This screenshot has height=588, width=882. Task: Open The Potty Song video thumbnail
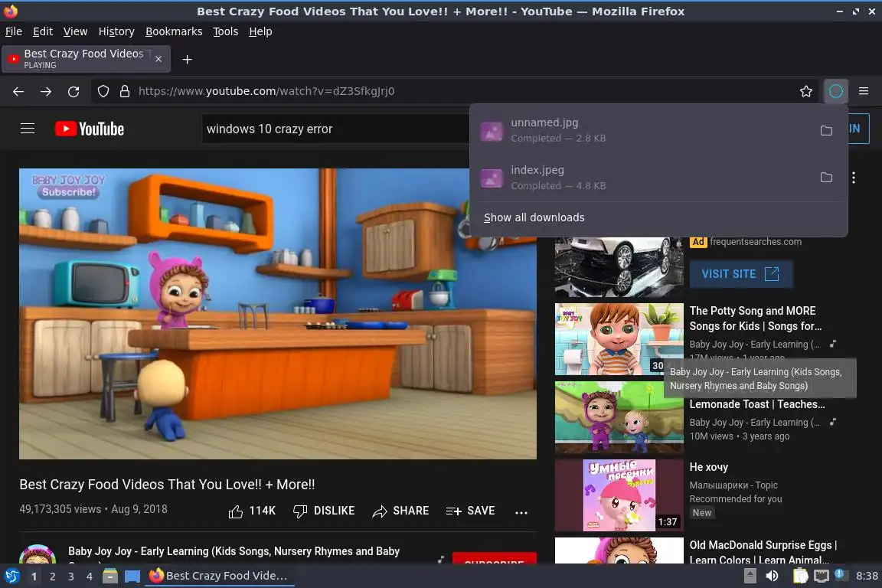[x=619, y=339]
